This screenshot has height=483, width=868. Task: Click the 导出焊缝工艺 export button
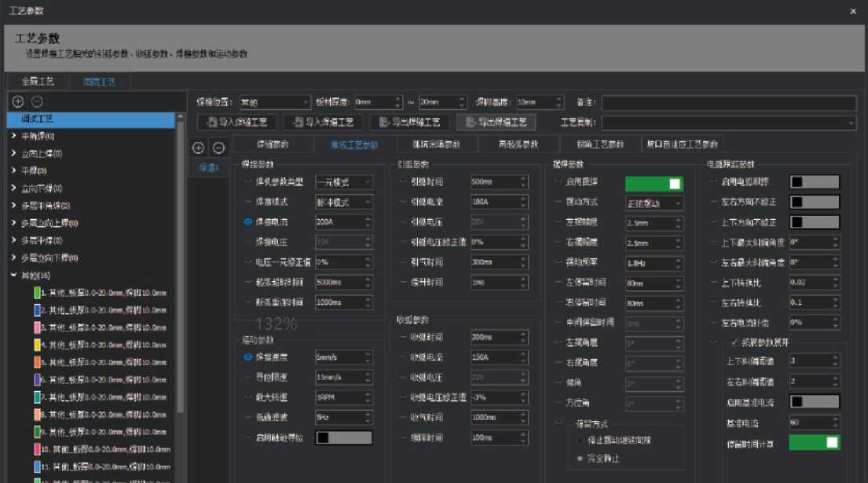pos(409,123)
